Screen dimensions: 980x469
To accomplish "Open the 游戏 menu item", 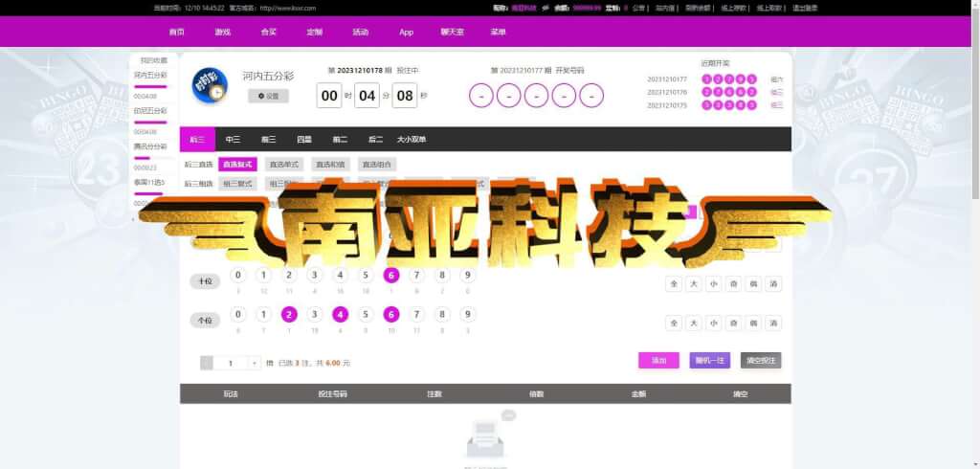I will click(222, 32).
